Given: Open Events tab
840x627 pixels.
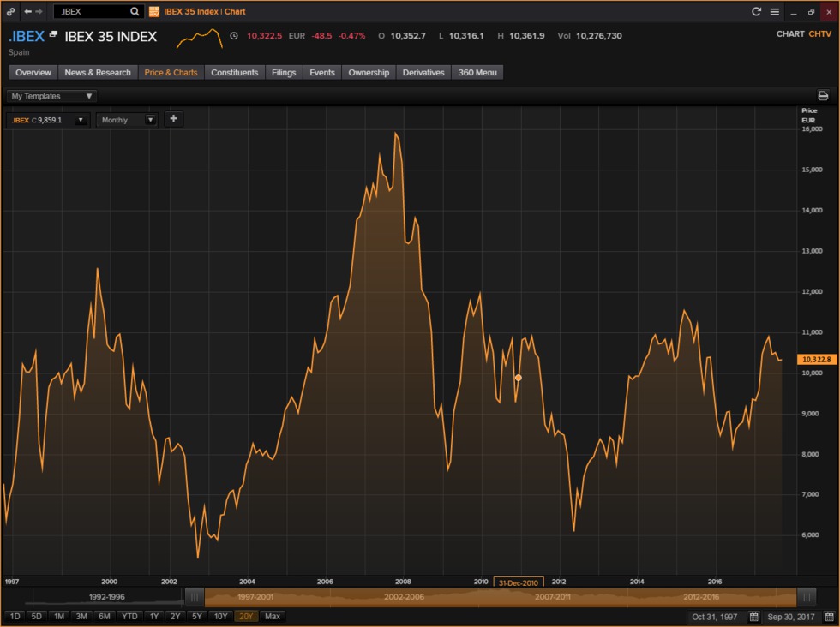Looking at the screenshot, I should (322, 72).
